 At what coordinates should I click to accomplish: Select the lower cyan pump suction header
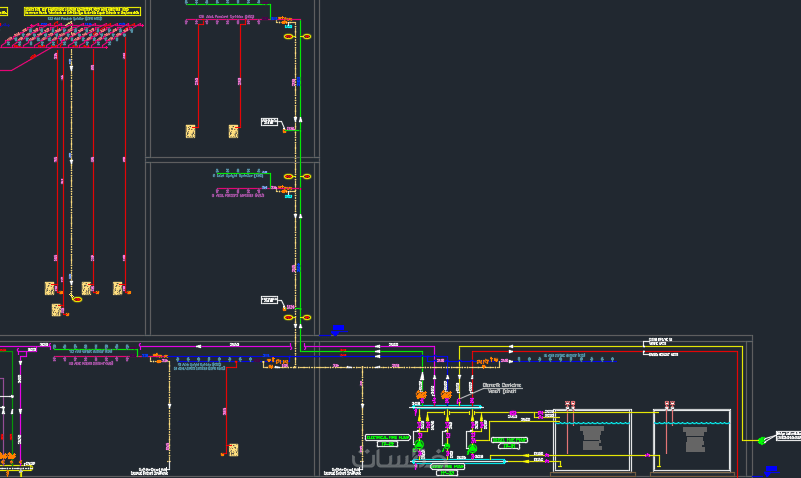[x=459, y=462]
